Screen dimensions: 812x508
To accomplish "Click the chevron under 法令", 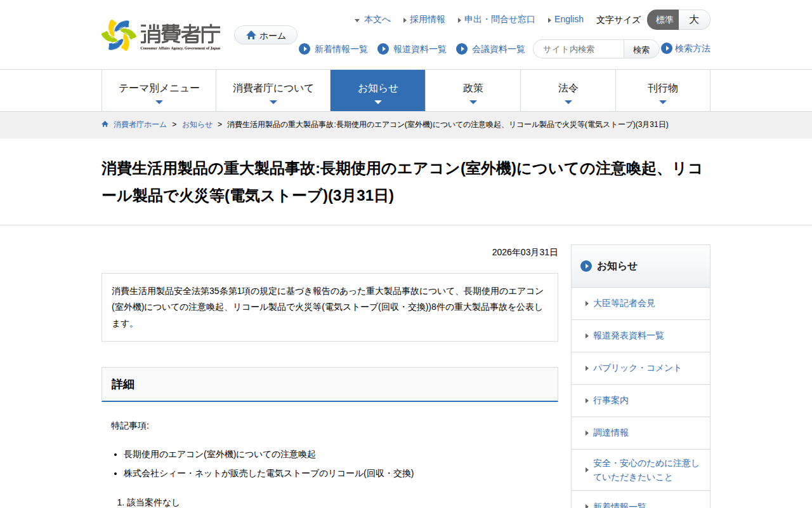I will tap(568, 102).
